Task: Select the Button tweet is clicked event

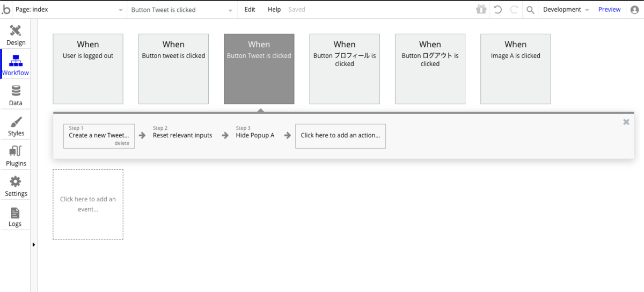Action: (173, 69)
